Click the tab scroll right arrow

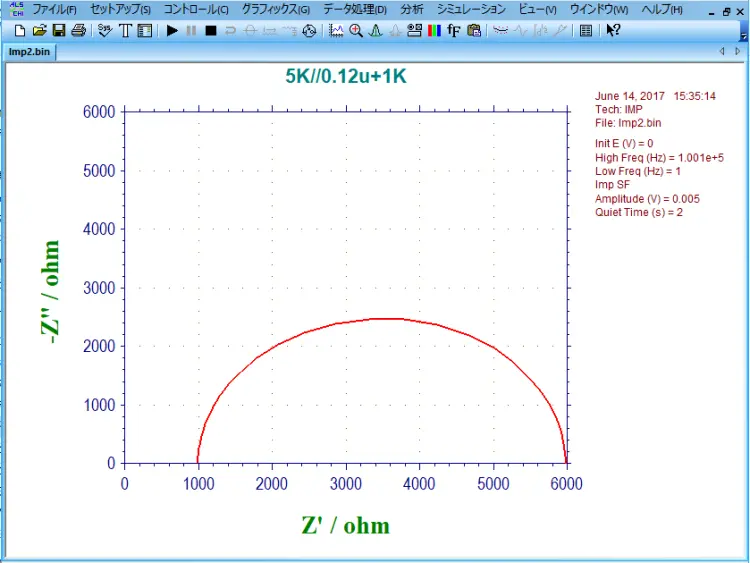(738, 51)
